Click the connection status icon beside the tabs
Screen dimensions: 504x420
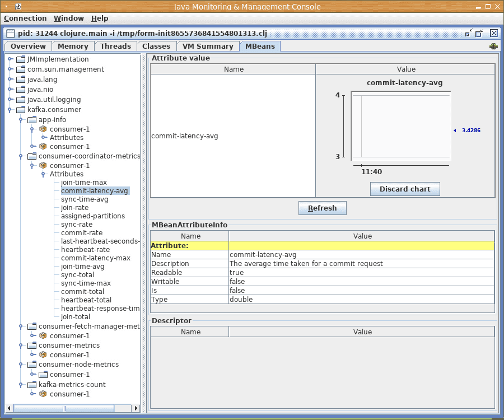click(x=493, y=46)
